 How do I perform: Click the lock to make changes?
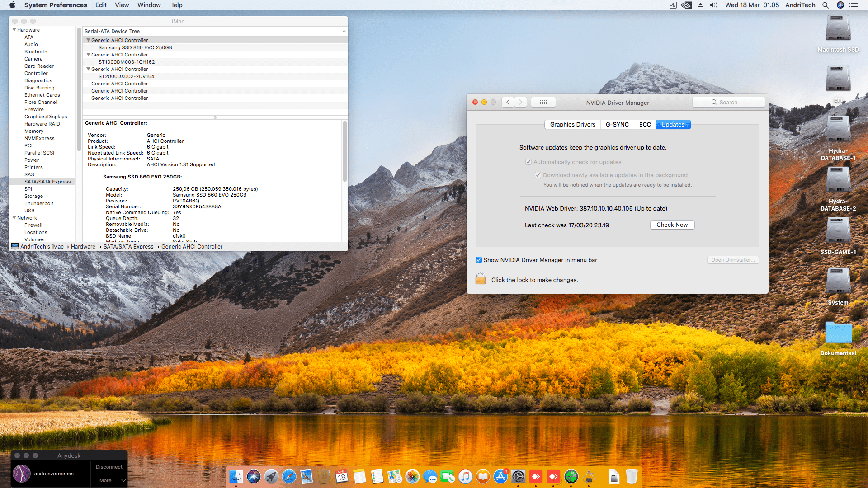481,279
